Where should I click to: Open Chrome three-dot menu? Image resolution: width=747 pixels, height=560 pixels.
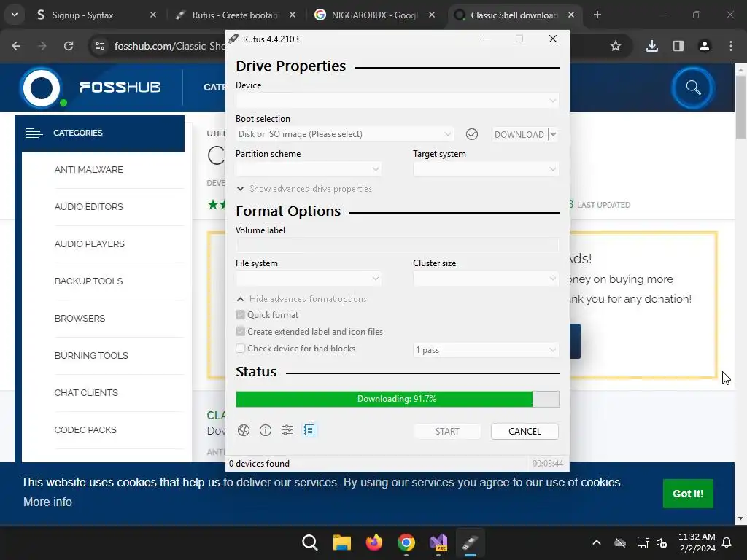[x=731, y=46]
